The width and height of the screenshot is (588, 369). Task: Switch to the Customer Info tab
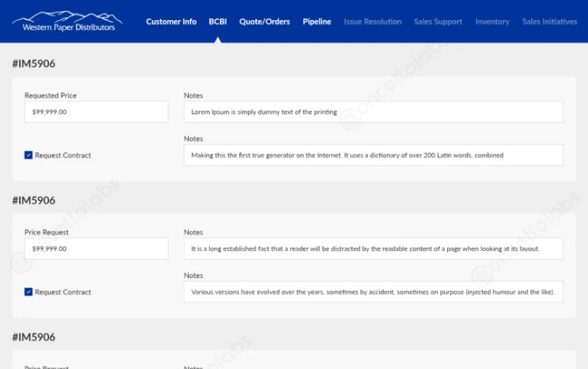(171, 22)
